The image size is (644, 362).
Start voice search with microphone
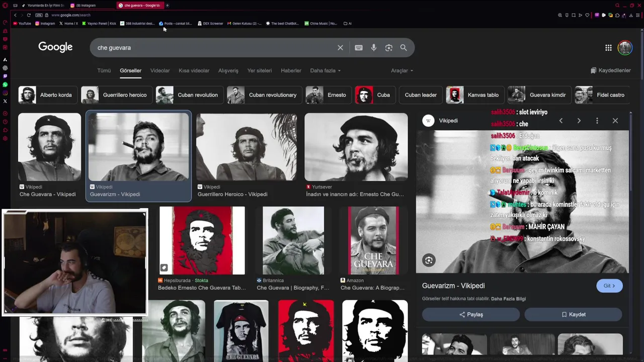374,48
